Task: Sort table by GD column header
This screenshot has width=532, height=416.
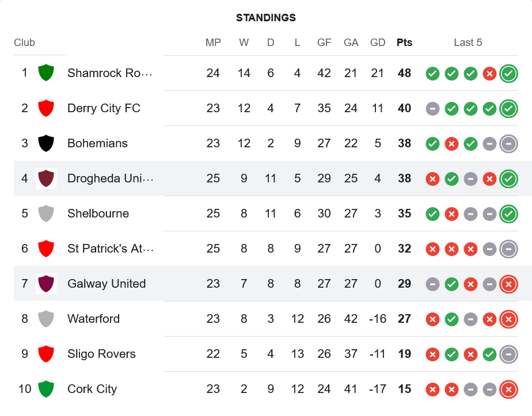Action: (378, 43)
